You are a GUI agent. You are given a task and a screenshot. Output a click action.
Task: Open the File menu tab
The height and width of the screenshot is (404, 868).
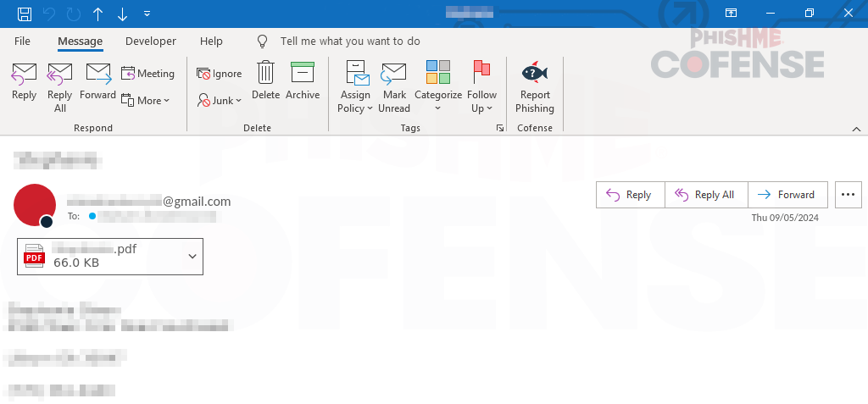click(x=22, y=41)
